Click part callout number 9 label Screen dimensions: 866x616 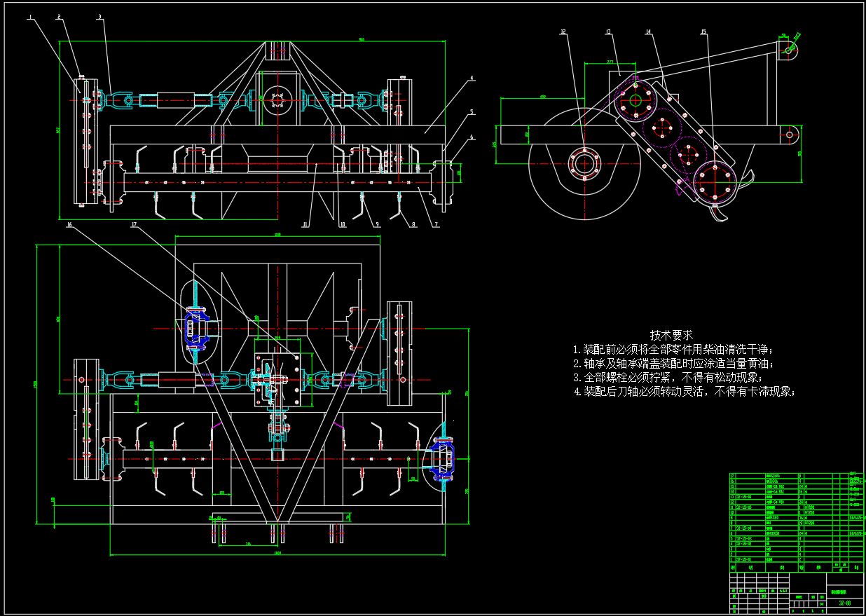[377, 225]
